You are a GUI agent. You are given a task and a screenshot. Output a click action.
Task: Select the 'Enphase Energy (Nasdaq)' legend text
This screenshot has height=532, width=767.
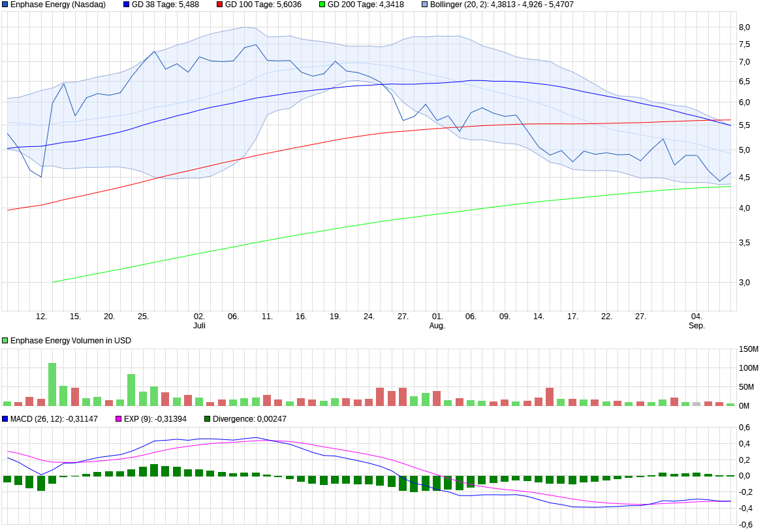click(57, 5)
